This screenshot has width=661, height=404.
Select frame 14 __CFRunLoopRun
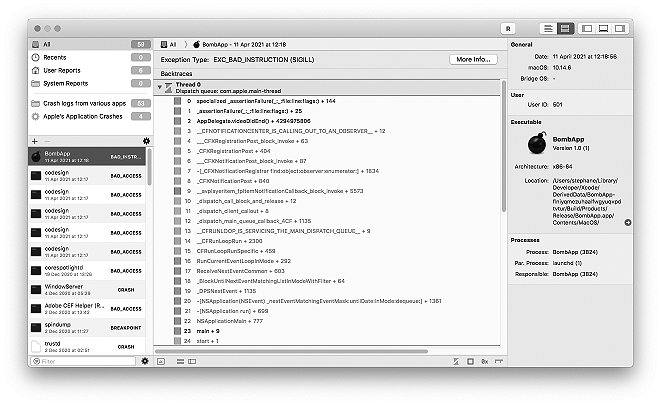click(327, 241)
